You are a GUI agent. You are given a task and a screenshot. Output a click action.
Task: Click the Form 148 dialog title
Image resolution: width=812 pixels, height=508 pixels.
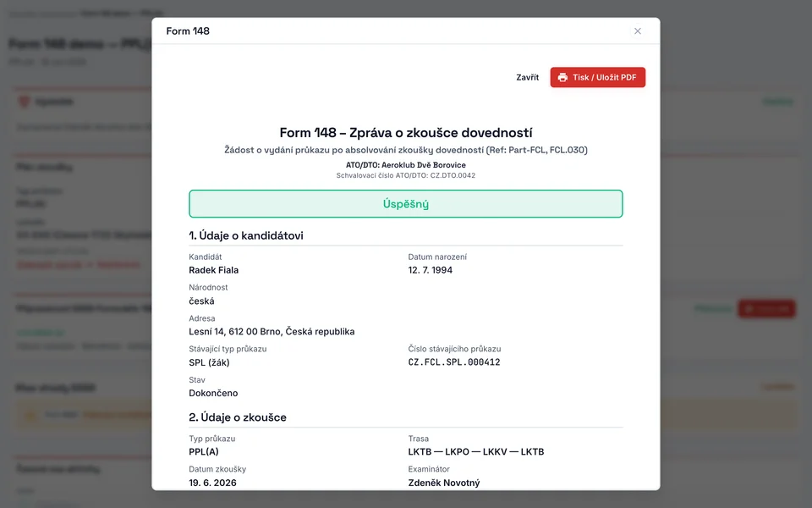[x=188, y=31]
